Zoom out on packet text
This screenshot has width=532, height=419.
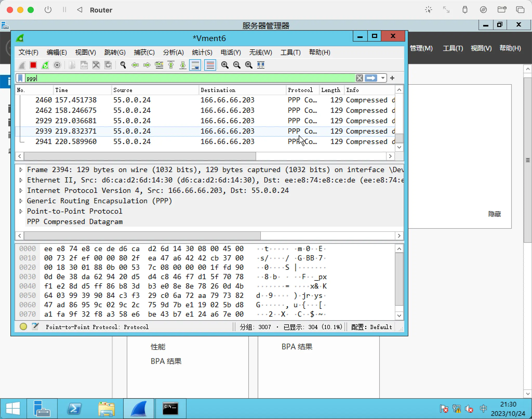coord(237,65)
